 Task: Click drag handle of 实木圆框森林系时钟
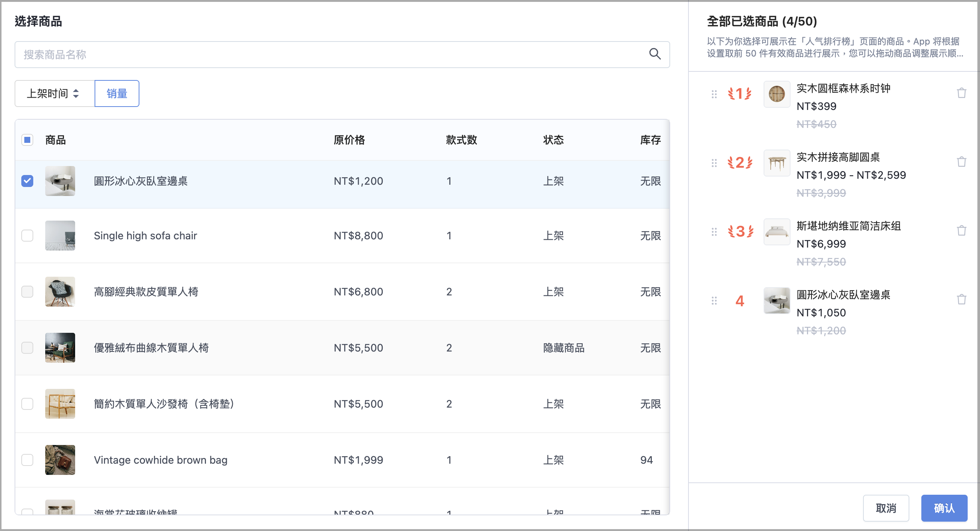[714, 94]
